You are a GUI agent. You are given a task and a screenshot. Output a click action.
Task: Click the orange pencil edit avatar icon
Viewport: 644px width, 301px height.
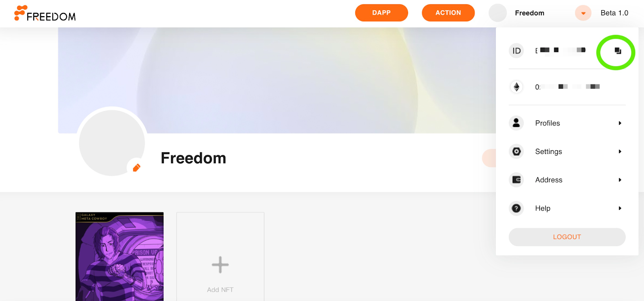point(136,168)
